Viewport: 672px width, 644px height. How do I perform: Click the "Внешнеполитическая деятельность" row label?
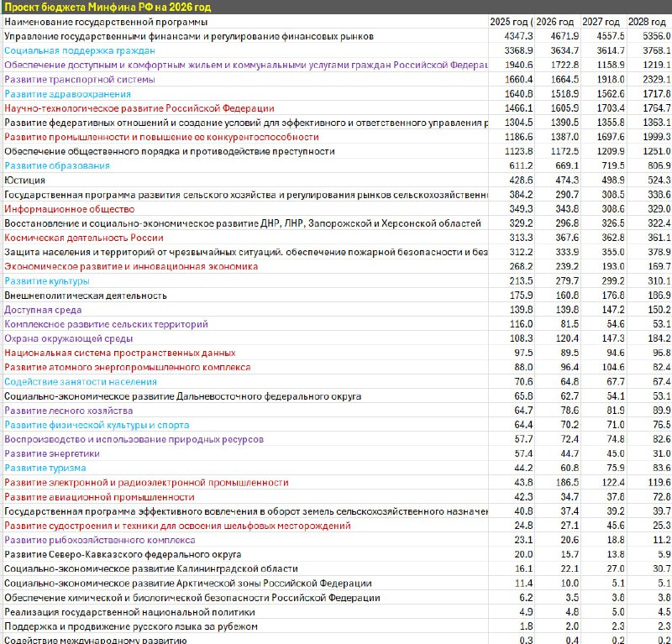pos(86,296)
